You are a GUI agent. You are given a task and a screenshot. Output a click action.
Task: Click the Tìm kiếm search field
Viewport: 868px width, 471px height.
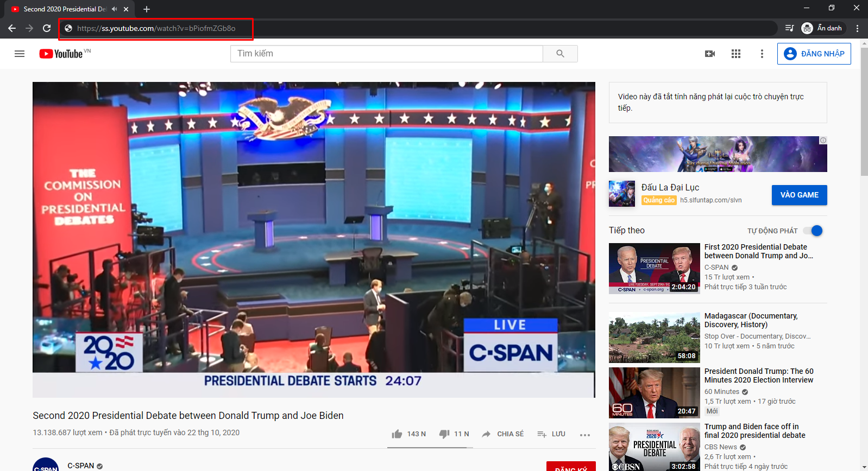click(387, 54)
